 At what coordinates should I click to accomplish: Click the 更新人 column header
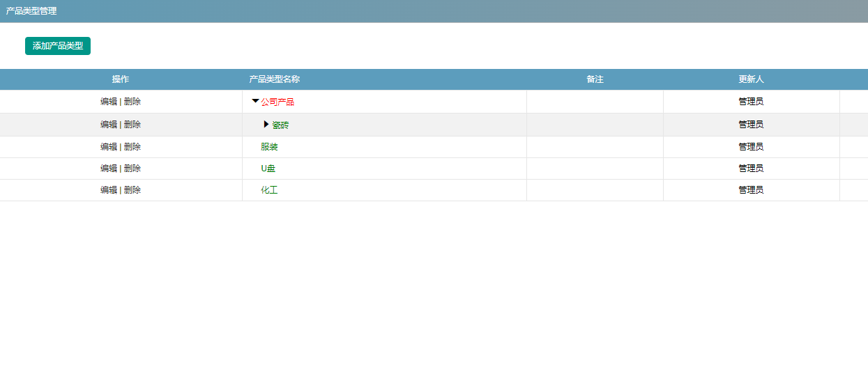[x=752, y=79]
